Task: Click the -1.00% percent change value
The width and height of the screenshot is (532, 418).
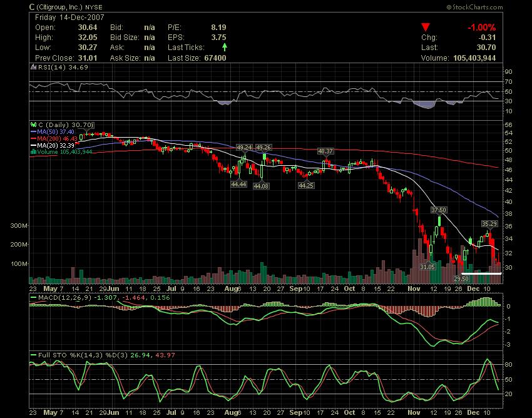Action: tap(482, 28)
